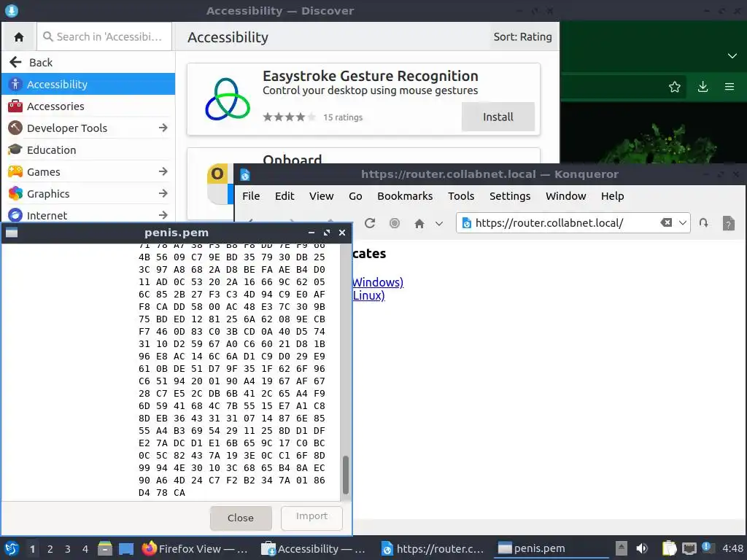Switch to virtual desktop 2
747x560 pixels.
(50, 549)
